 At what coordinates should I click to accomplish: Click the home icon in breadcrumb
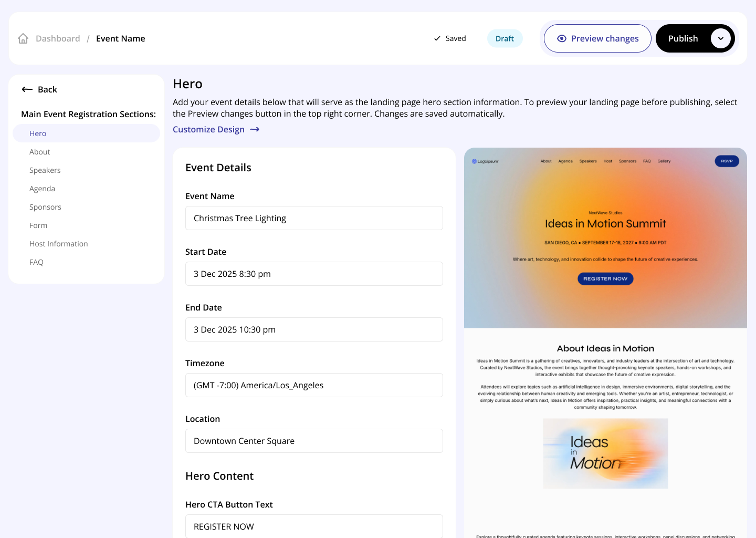23,38
